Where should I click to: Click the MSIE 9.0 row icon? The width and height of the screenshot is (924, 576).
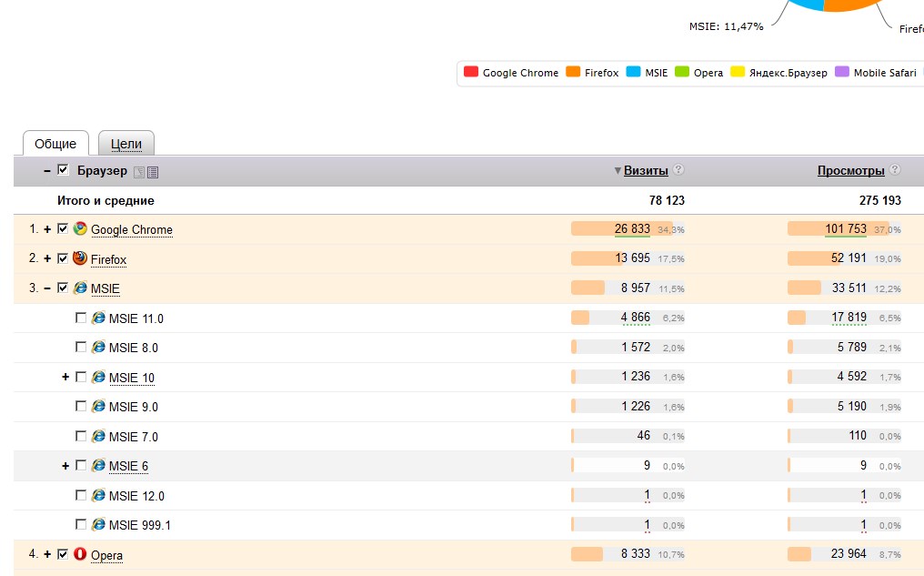point(98,406)
